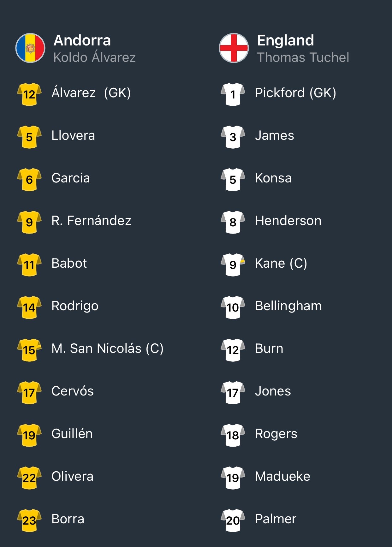
Task: Open manager Thomas Tuchel's profile
Action: tap(303, 57)
